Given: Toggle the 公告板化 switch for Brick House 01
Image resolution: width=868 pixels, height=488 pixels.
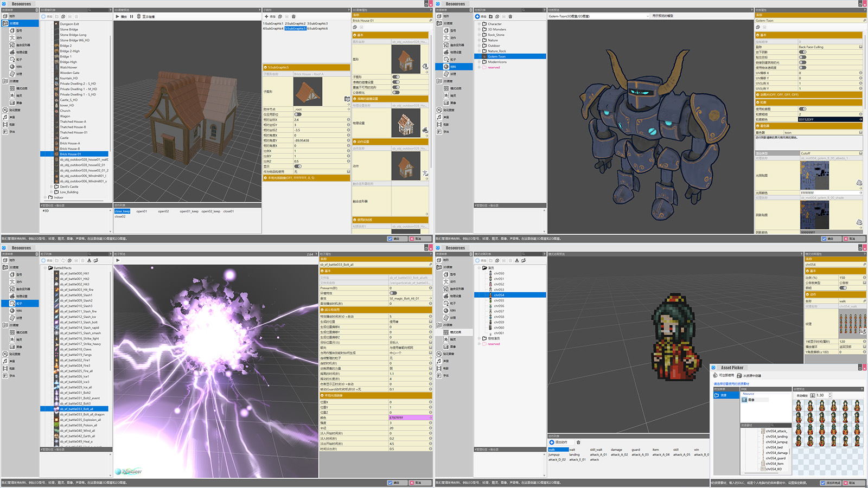Looking at the screenshot, I should click(x=396, y=93).
